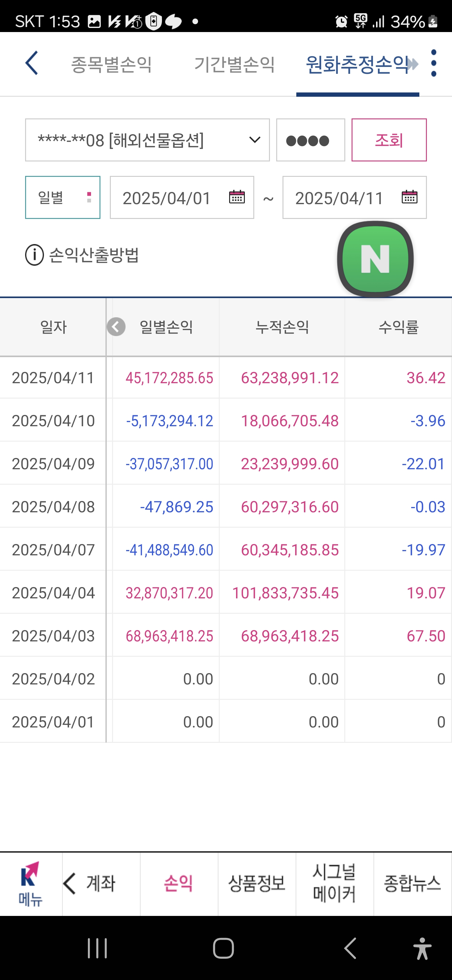Tap the green floating N button
This screenshot has width=452, height=980.
(375, 259)
